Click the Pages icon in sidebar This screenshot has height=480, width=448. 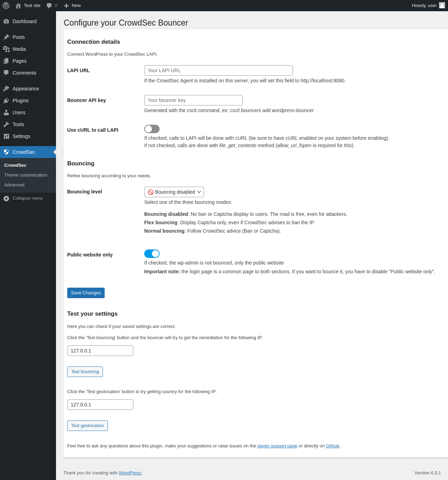point(6,61)
